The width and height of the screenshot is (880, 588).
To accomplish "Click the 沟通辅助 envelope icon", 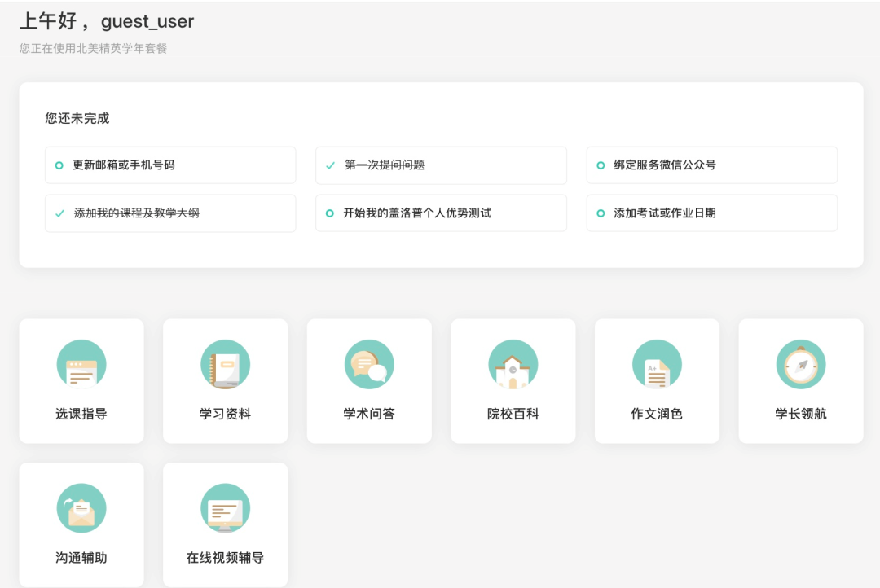I will click(81, 509).
